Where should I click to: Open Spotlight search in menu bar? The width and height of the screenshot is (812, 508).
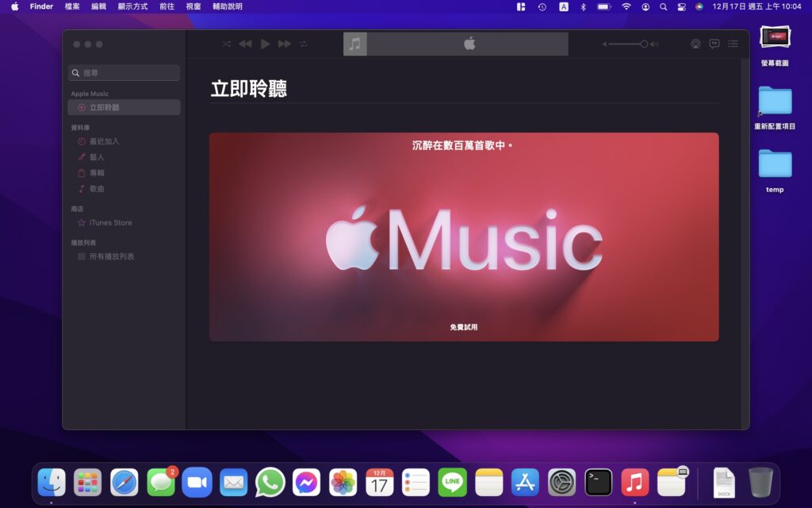pos(664,6)
